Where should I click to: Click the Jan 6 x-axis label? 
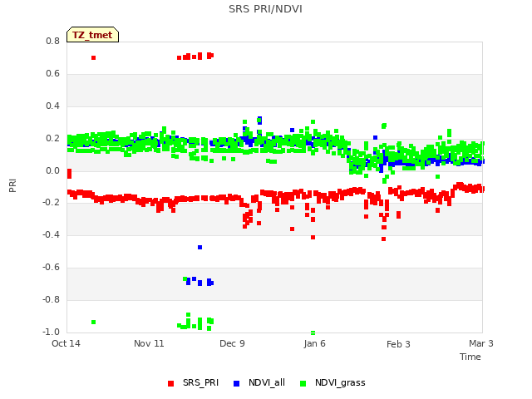click(314, 343)
